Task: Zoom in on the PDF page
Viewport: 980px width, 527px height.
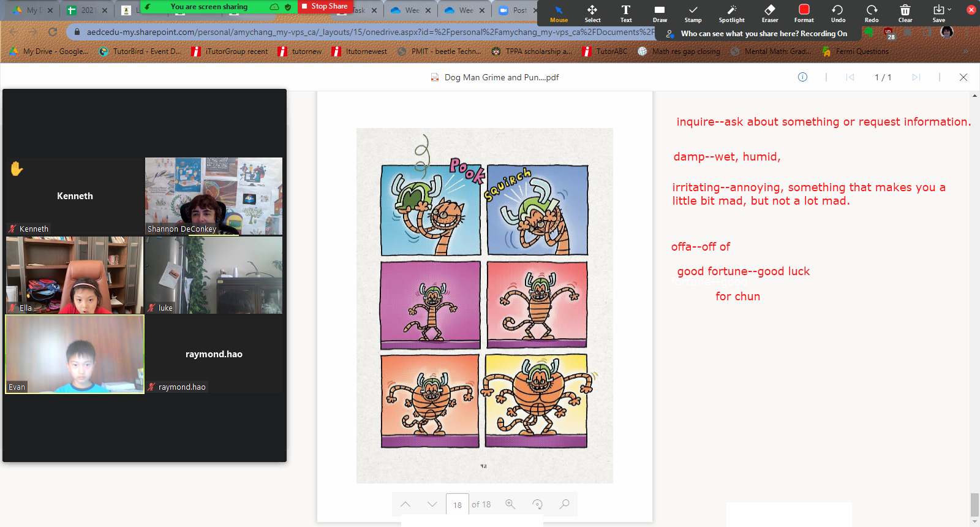Action: point(510,504)
